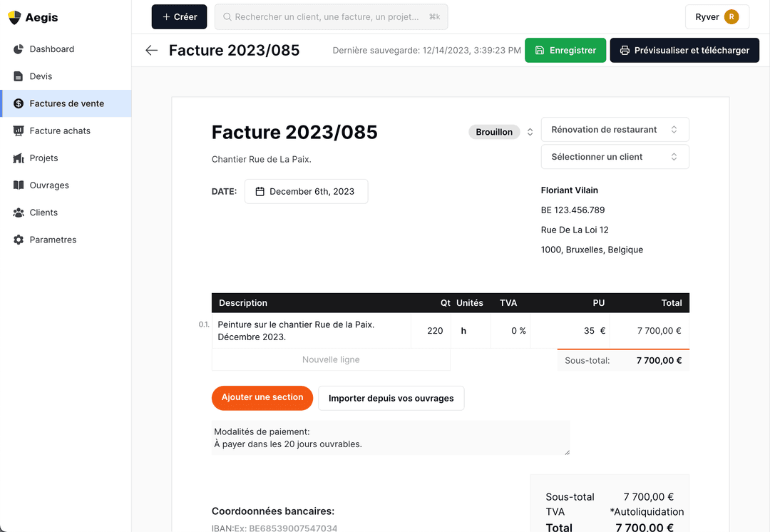
Task: Edit the Peinture sur le chantier description
Action: (x=312, y=331)
